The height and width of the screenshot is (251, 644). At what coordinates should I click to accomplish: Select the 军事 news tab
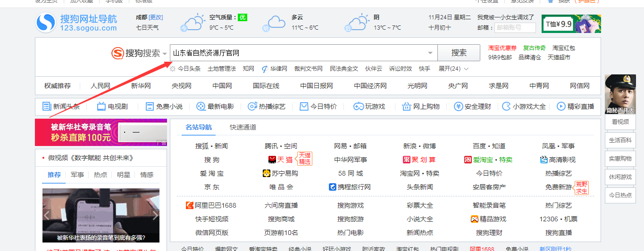[x=77, y=175]
